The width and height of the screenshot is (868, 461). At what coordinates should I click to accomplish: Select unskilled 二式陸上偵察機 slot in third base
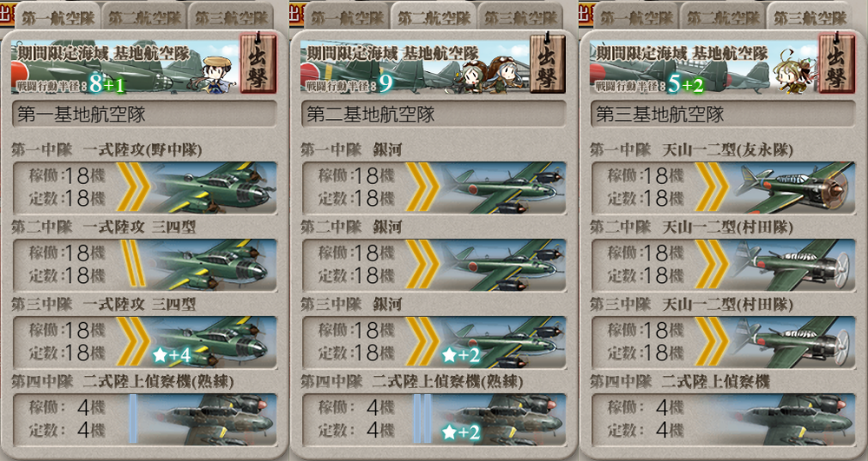point(723,419)
